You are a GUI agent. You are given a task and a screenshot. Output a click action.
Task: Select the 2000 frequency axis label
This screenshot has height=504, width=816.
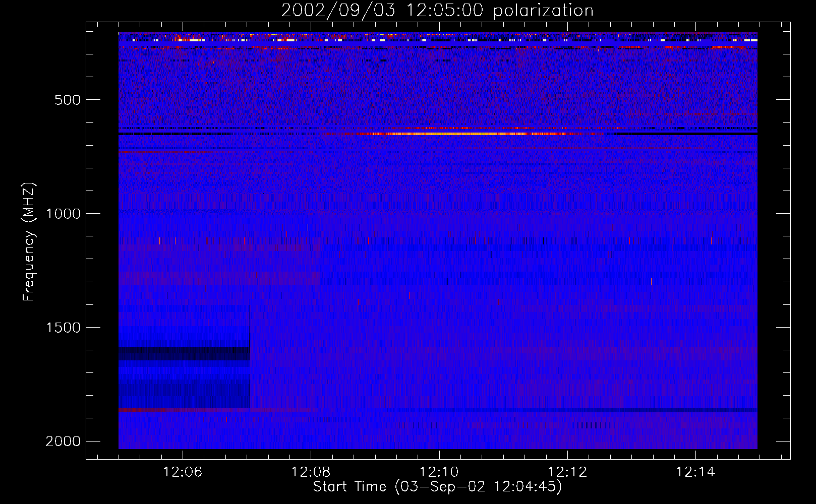[x=64, y=442]
